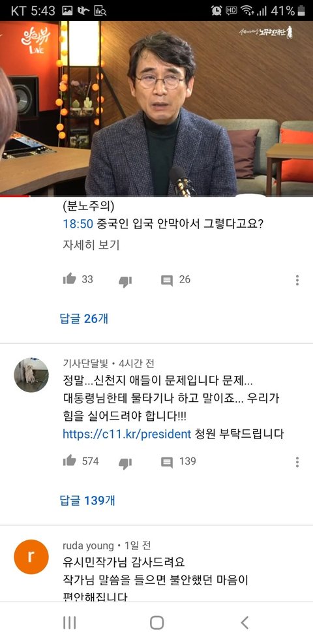Open more options for 기사단달빛's comment

click(x=297, y=462)
